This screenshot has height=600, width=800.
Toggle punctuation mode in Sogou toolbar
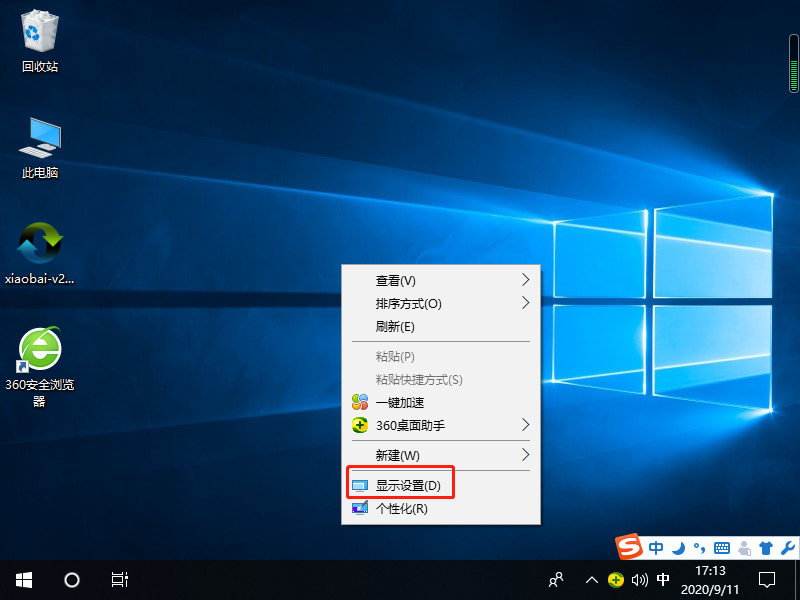[700, 548]
